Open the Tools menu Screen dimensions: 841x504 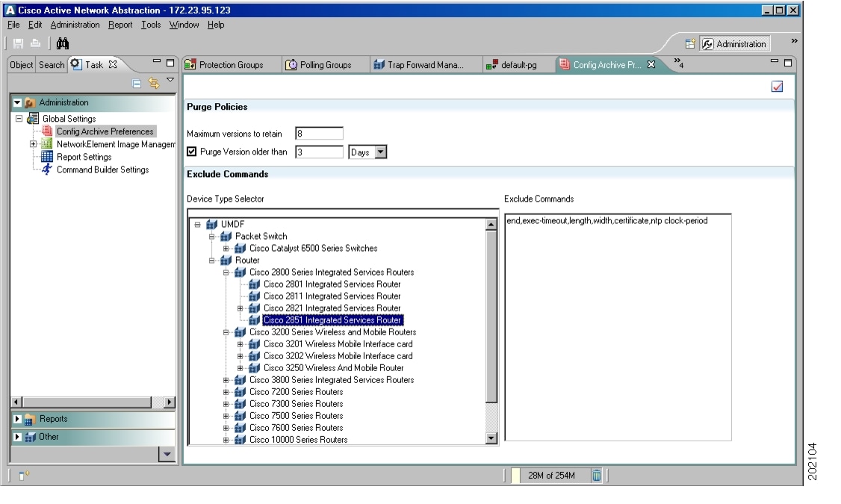coord(151,25)
